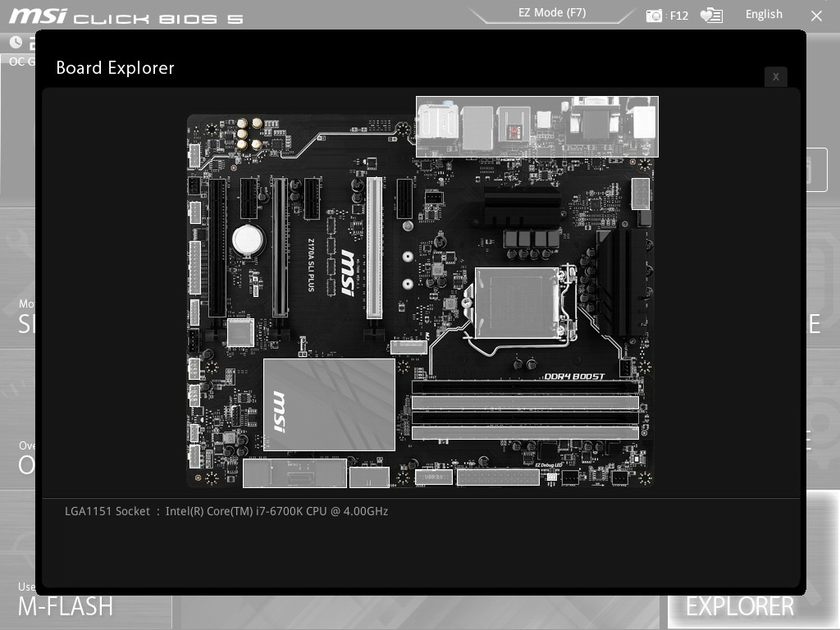The width and height of the screenshot is (840, 630).
Task: Select the SYSFAN header near top heatsink
Action: coord(433,198)
